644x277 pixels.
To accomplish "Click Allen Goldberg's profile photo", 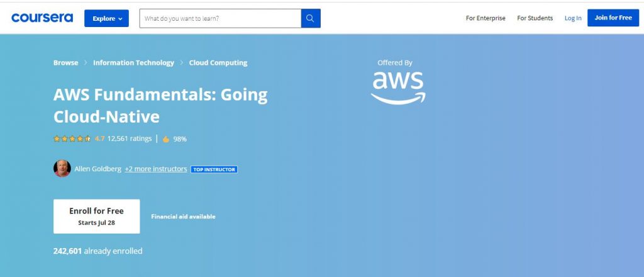I will point(62,169).
